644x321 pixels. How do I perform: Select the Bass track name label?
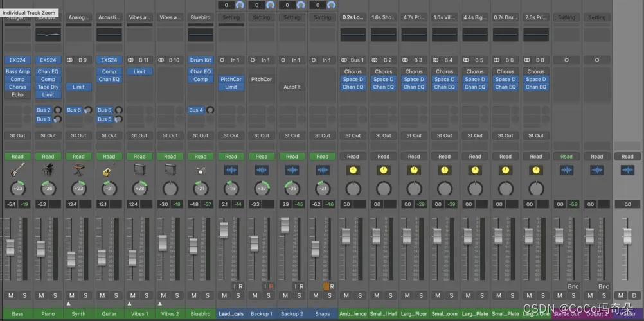pyautogui.click(x=17, y=313)
